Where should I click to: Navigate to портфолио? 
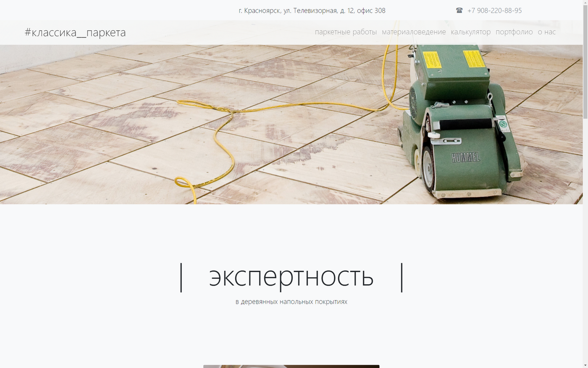[x=514, y=32]
